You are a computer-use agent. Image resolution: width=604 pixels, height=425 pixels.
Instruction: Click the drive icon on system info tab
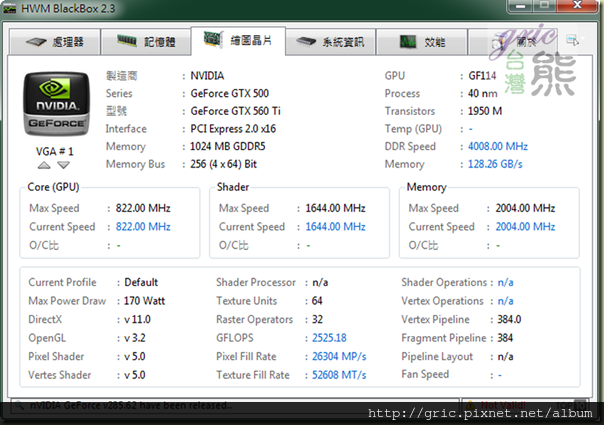(x=306, y=41)
